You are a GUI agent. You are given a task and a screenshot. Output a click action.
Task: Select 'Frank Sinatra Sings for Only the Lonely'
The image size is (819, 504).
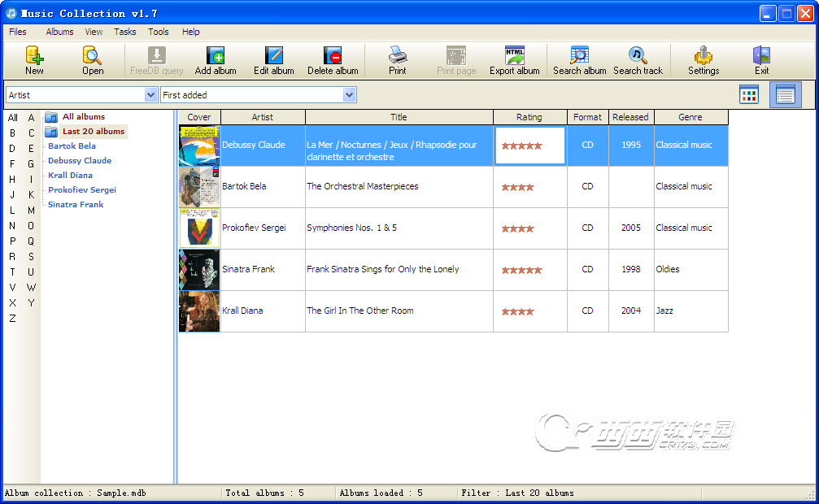[x=383, y=270]
